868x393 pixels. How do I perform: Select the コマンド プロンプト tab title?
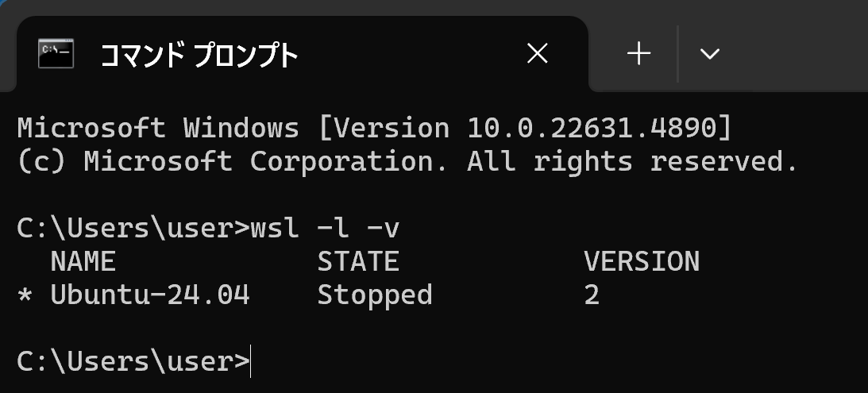point(199,55)
